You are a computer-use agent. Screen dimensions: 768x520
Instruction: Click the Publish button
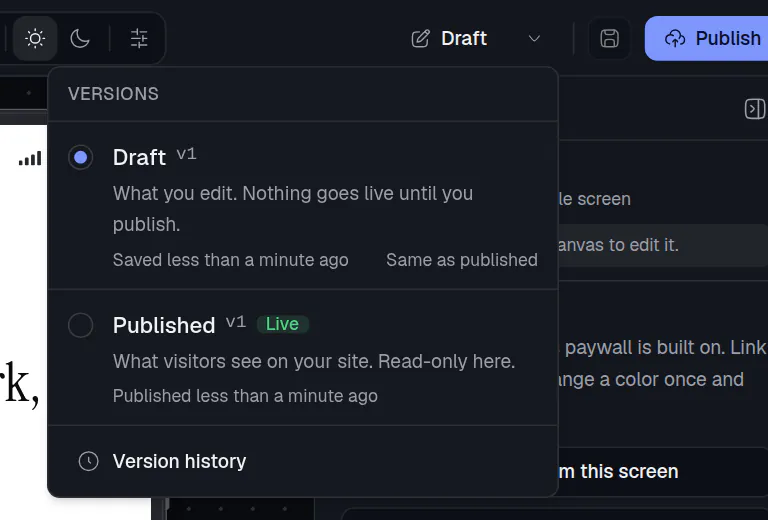coord(708,38)
